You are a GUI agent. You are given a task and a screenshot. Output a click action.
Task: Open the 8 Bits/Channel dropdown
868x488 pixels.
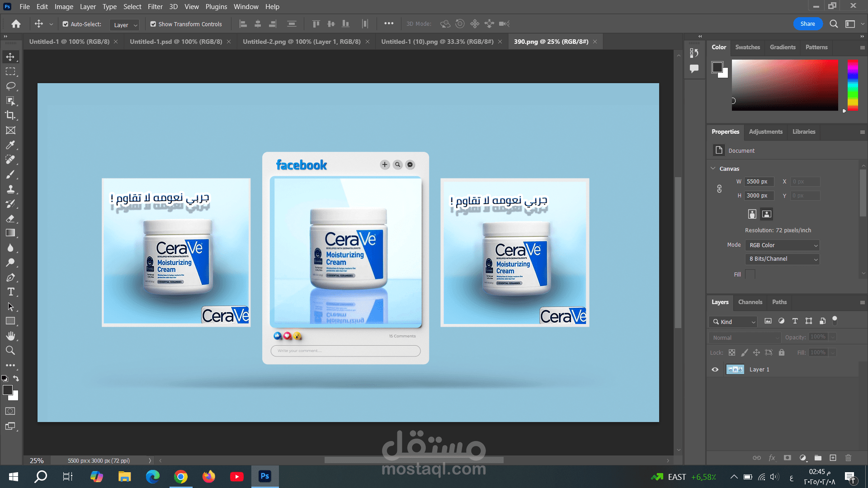click(x=783, y=259)
